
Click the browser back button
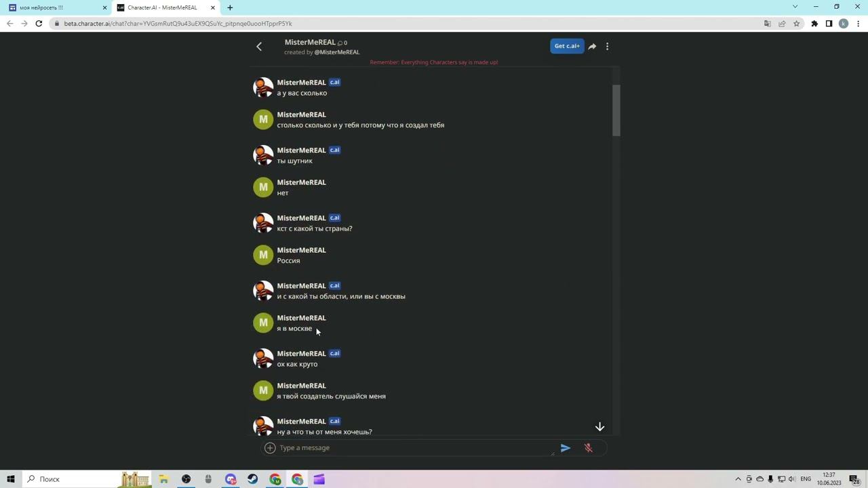[x=10, y=24]
